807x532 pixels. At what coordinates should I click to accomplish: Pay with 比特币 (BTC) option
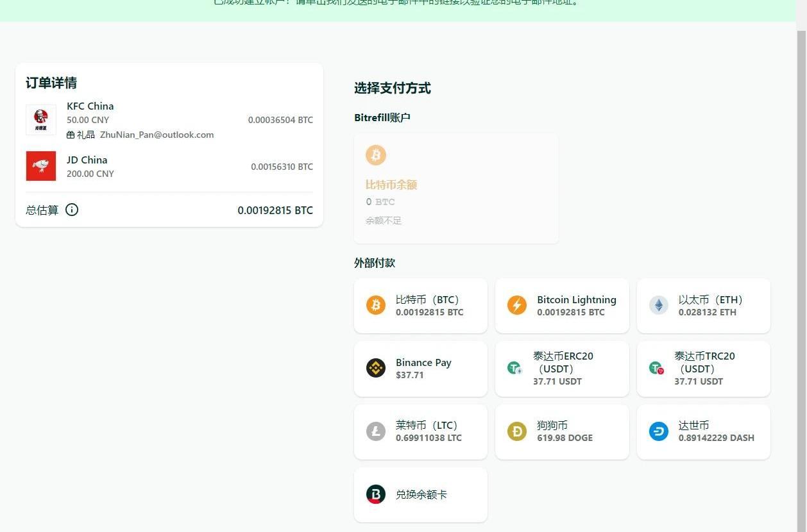(x=421, y=306)
